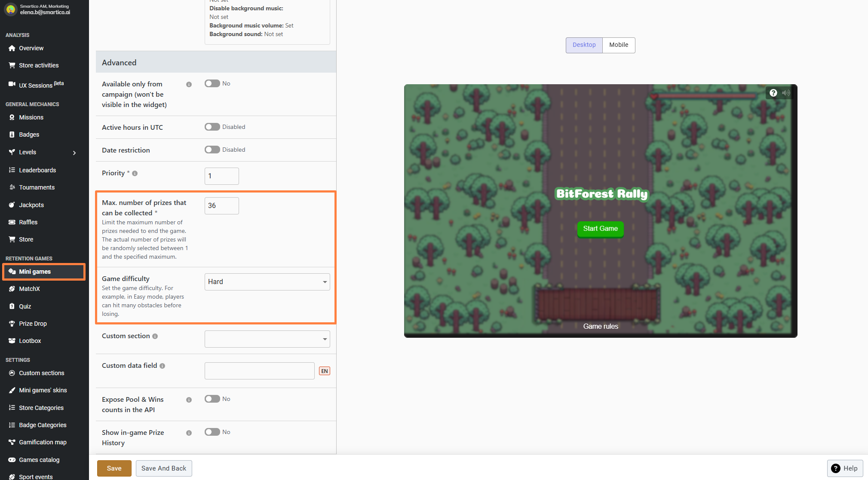The height and width of the screenshot is (480, 868).
Task: Click the Save And Back button
Action: 164,468
